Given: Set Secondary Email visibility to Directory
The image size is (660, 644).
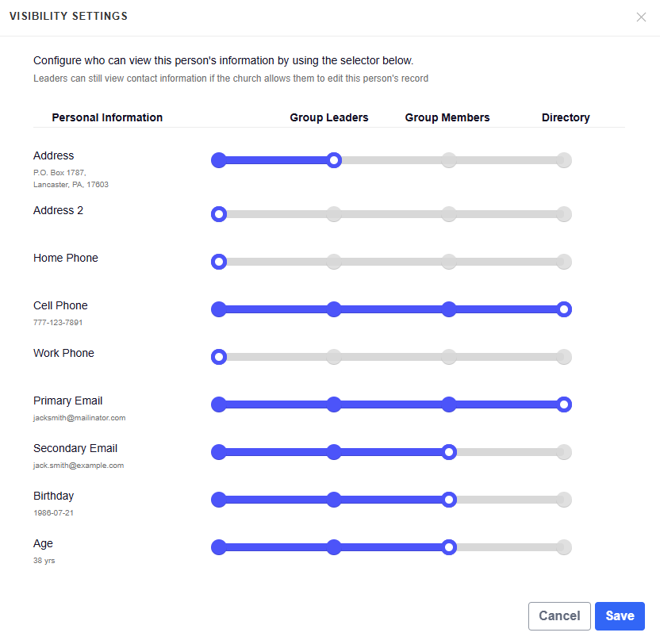Looking at the screenshot, I should tap(563, 452).
